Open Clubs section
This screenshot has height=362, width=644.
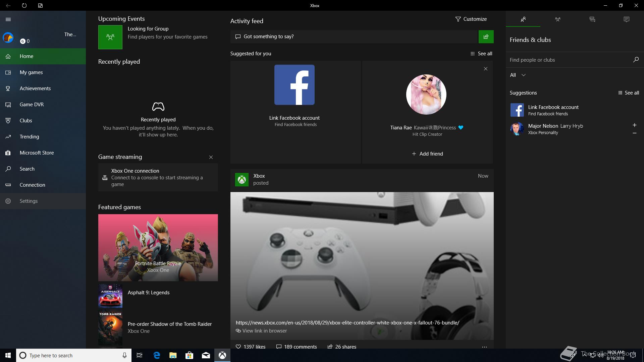[x=43, y=121]
